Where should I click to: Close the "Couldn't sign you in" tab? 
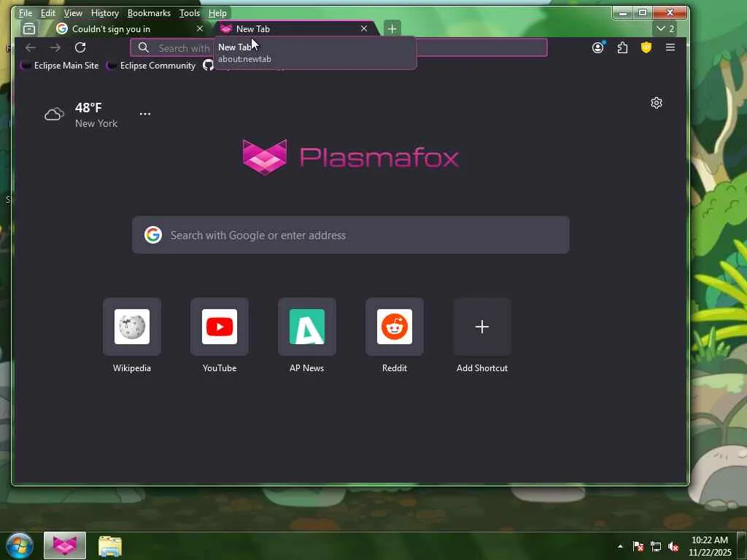(200, 29)
